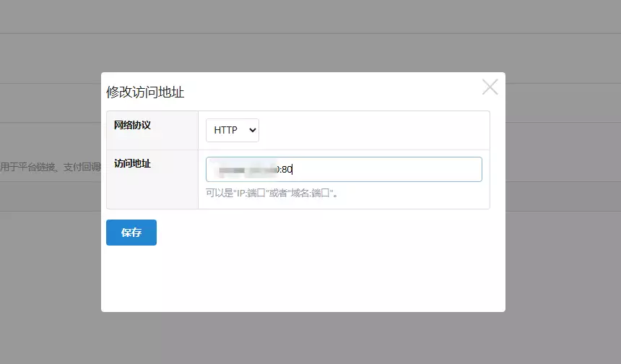Screen dimensions: 621x364
Task: Click the blurred host portion of the address
Action: (247, 170)
